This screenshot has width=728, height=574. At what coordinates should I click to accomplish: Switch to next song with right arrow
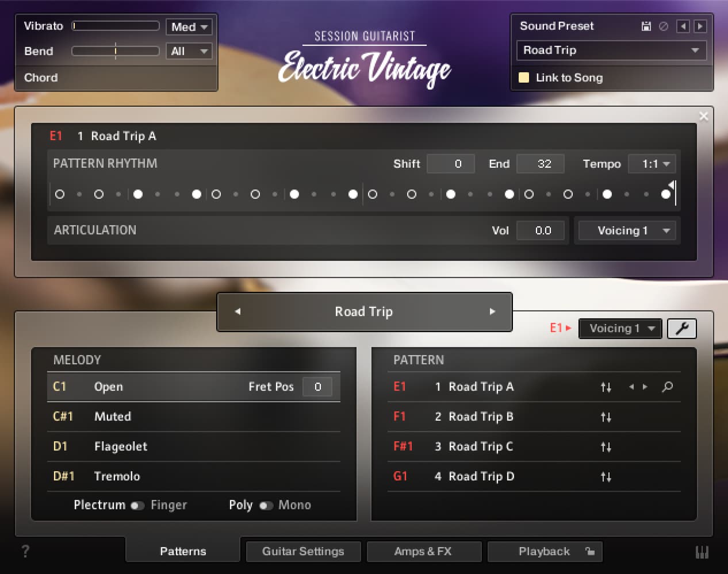492,311
